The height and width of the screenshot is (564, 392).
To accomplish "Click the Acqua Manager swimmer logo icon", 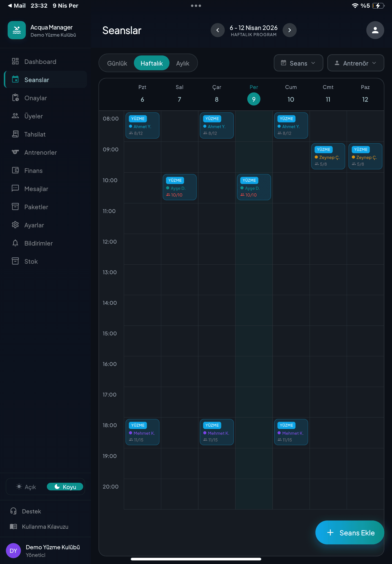I will (17, 30).
